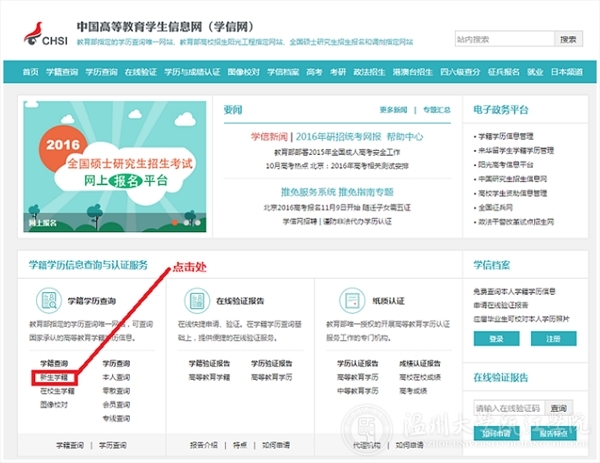Focus the 请输入在线验证码 input field
Viewport: 600px width, 463px height.
click(509, 408)
